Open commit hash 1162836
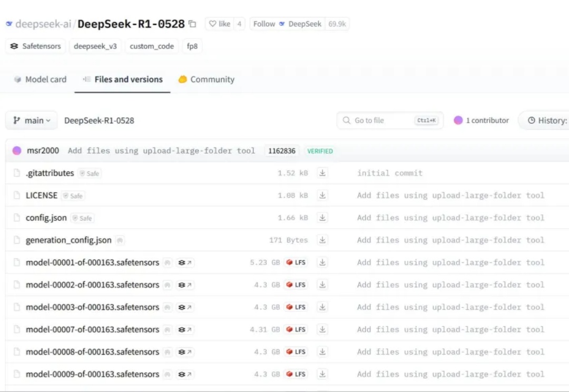Screen dimensions: 569x392 282,151
